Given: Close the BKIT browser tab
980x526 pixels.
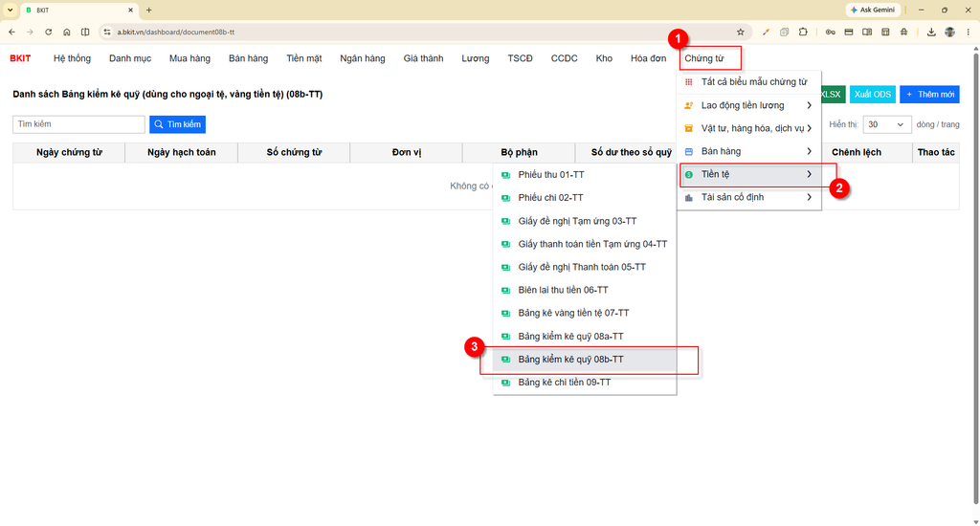Looking at the screenshot, I should coord(130,10).
